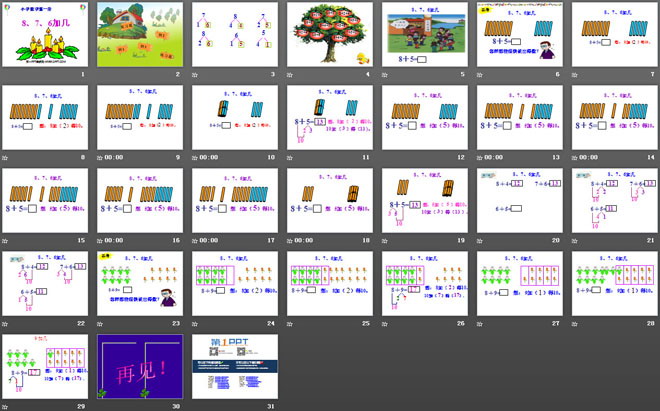Select slide 24 thumbnail
The width and height of the screenshot is (660, 411).
pos(235,283)
